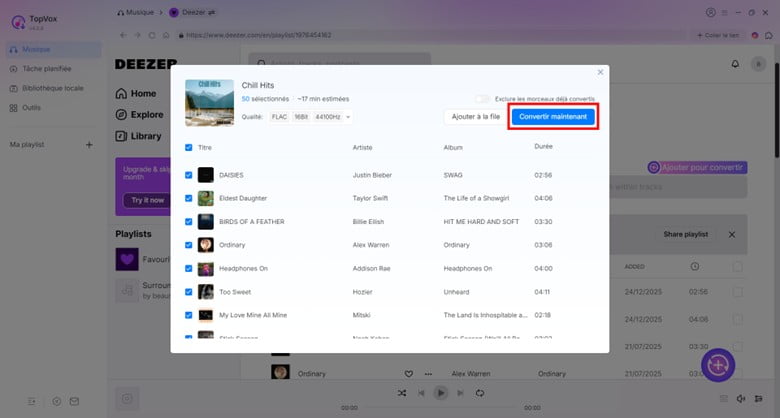Screen dimensions: 780x418
Task: Click the floating add-to-convert round button
Action: click(718, 365)
